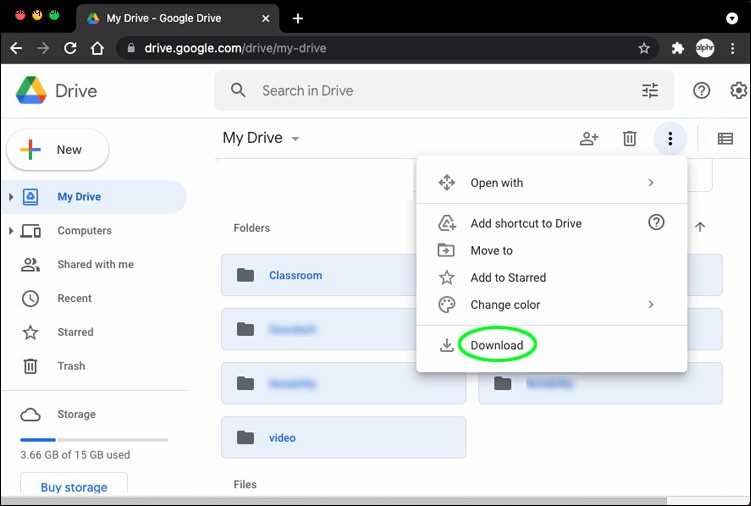Image resolution: width=751 pixels, height=506 pixels.
Task: Open a new browser tab
Action: 297,18
